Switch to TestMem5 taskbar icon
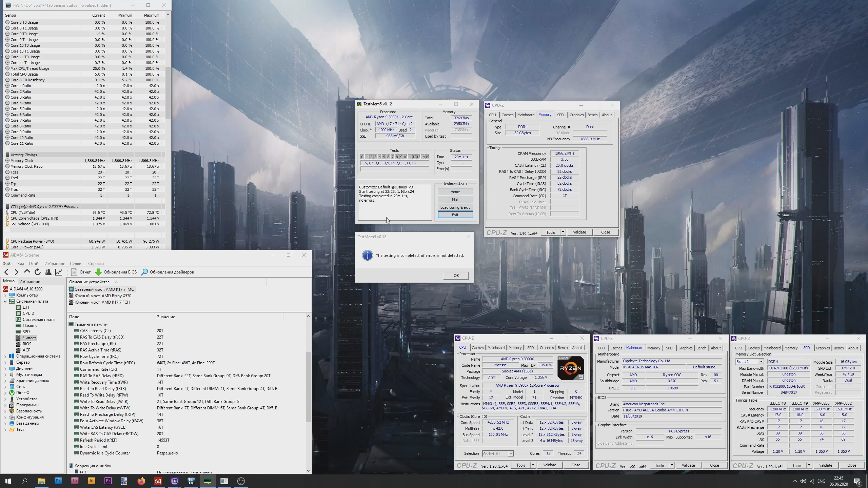The width and height of the screenshot is (868, 488). pyautogui.click(x=208, y=481)
